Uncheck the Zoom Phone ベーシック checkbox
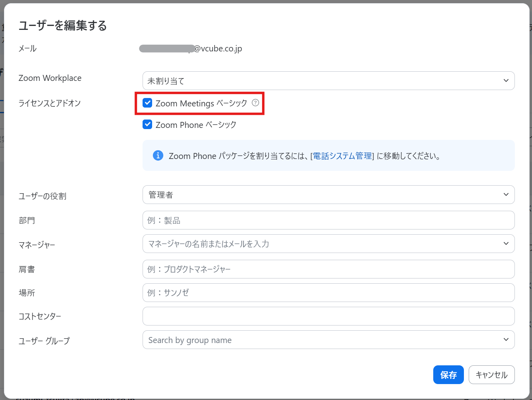 147,124
